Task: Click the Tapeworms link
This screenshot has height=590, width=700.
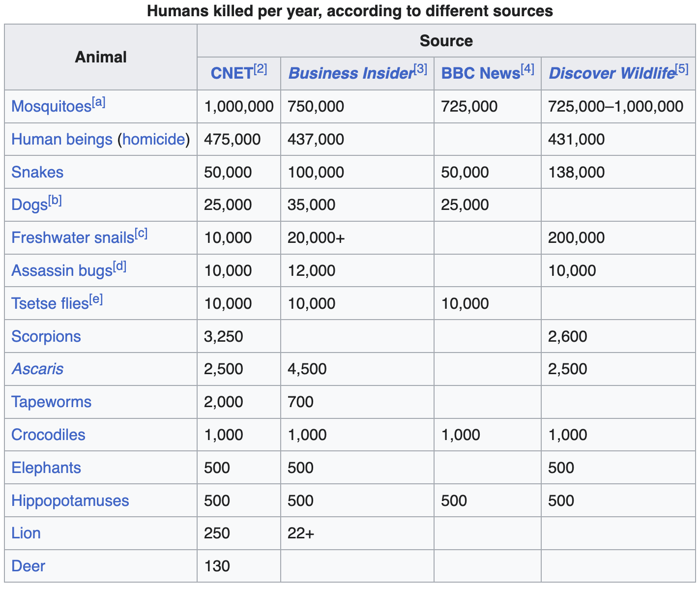Action: point(51,402)
